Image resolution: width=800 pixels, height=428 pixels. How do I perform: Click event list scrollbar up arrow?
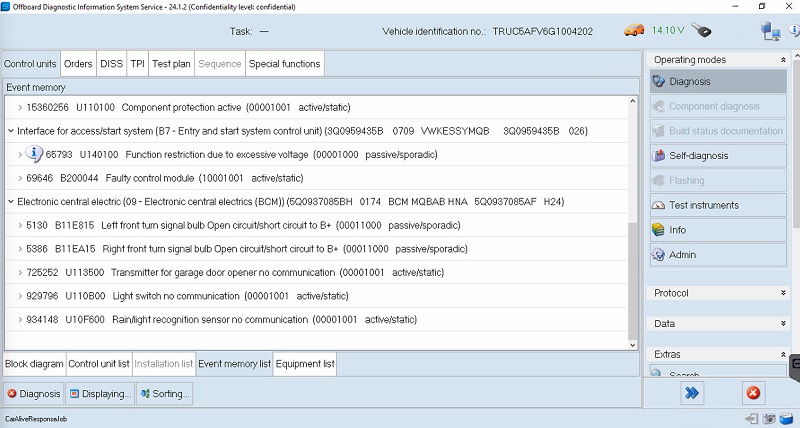tap(633, 101)
